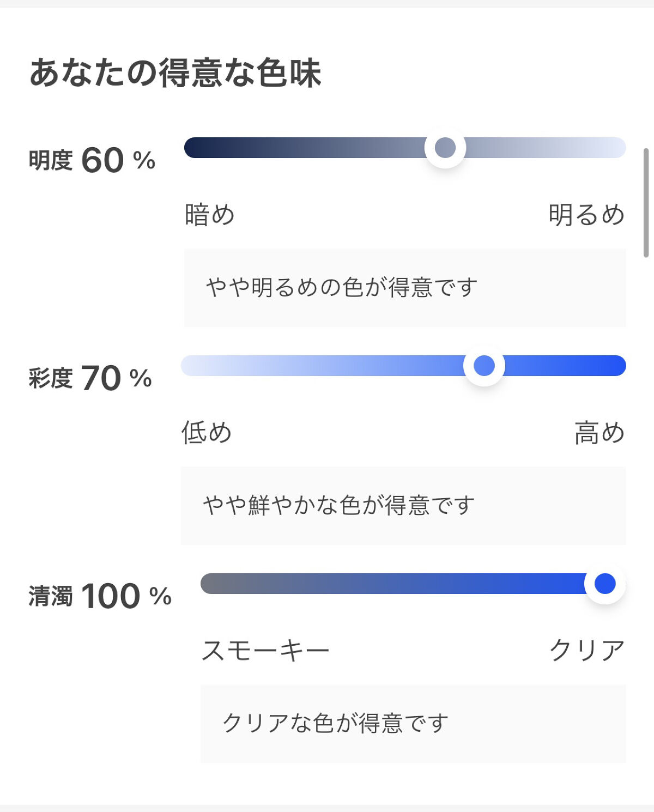
Task: Click the やや明るめの色が得意です description box
Action: [x=404, y=288]
